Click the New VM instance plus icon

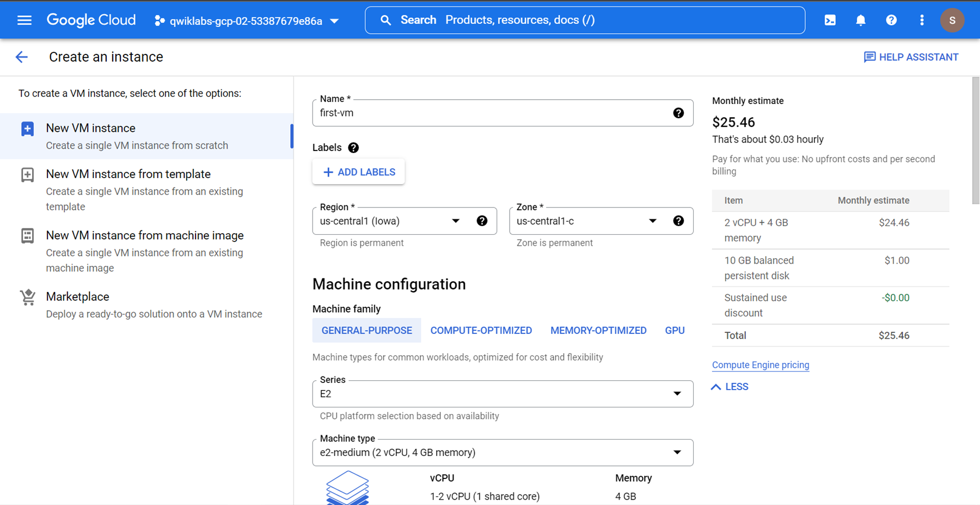(x=28, y=129)
